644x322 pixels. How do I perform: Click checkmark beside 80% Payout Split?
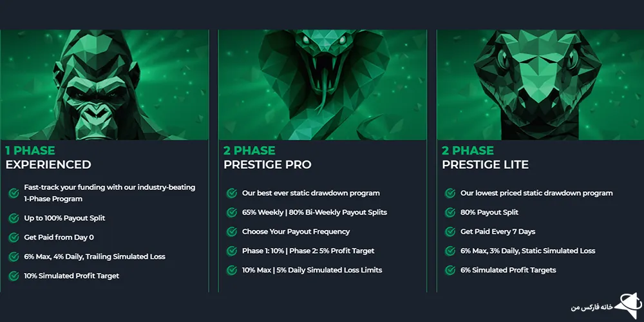[x=450, y=213]
